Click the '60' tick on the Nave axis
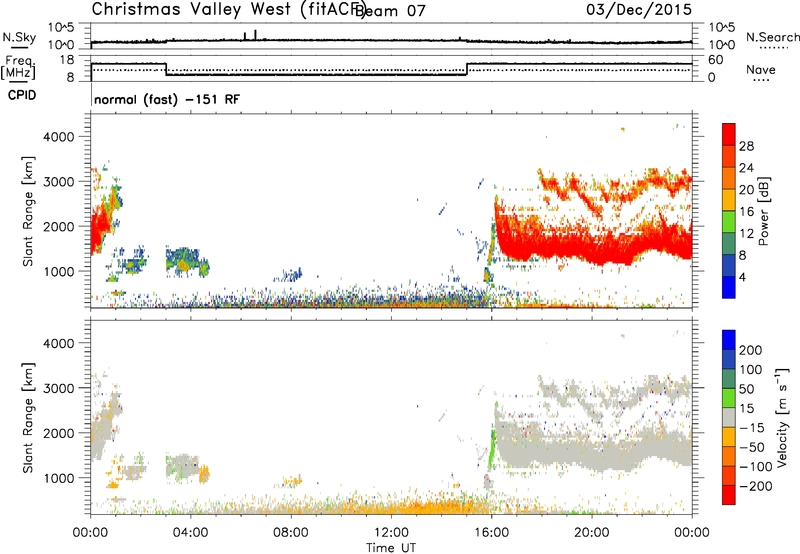The width and height of the screenshot is (800, 554). pos(716,60)
